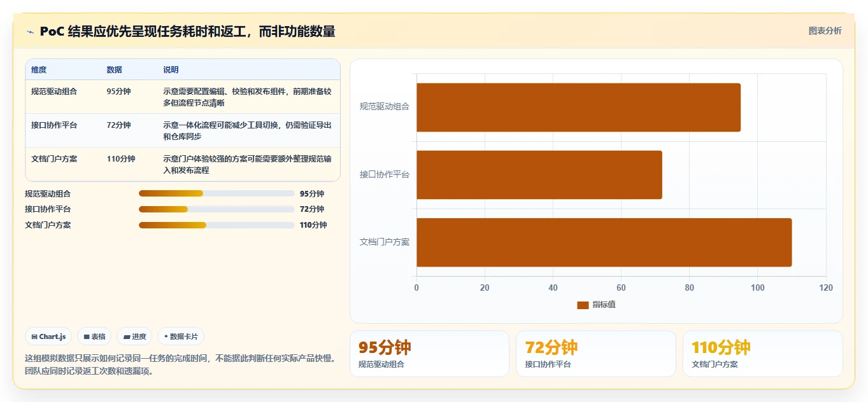Click the 维度 column header

click(x=39, y=70)
